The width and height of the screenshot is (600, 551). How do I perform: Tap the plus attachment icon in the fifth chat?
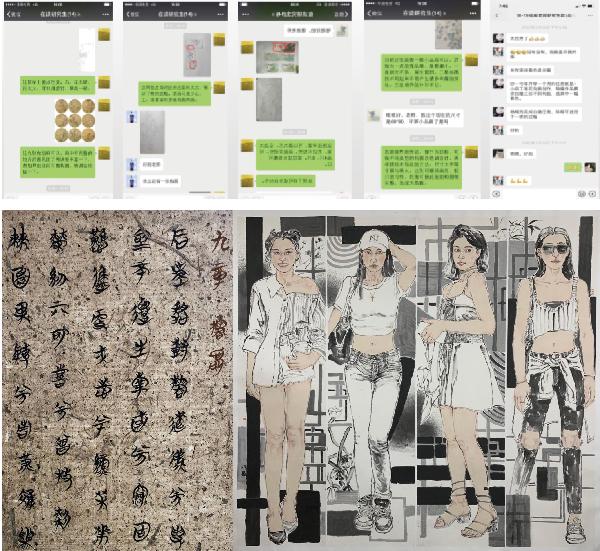point(592,194)
